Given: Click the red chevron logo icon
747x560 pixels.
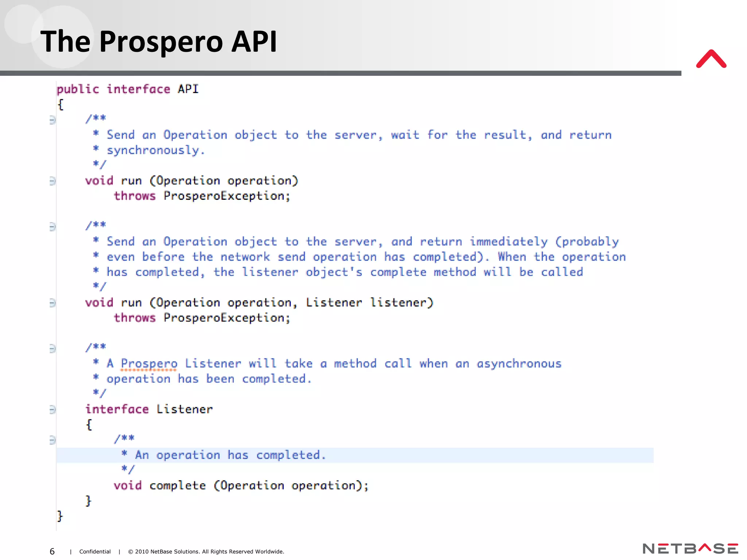Looking at the screenshot, I should tap(711, 59).
